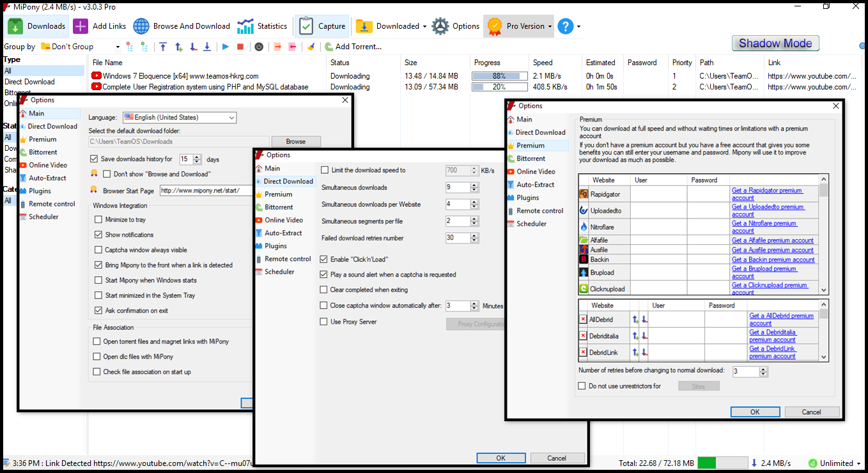
Task: Open the Statistics chart icon
Action: (245, 26)
